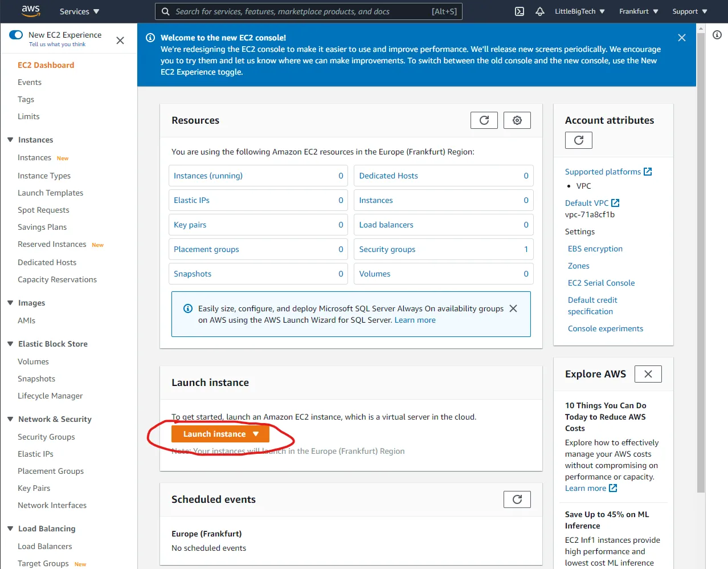The height and width of the screenshot is (569, 728).
Task: Click the external link icon beside Learn more in Explore AWS
Action: 613,488
